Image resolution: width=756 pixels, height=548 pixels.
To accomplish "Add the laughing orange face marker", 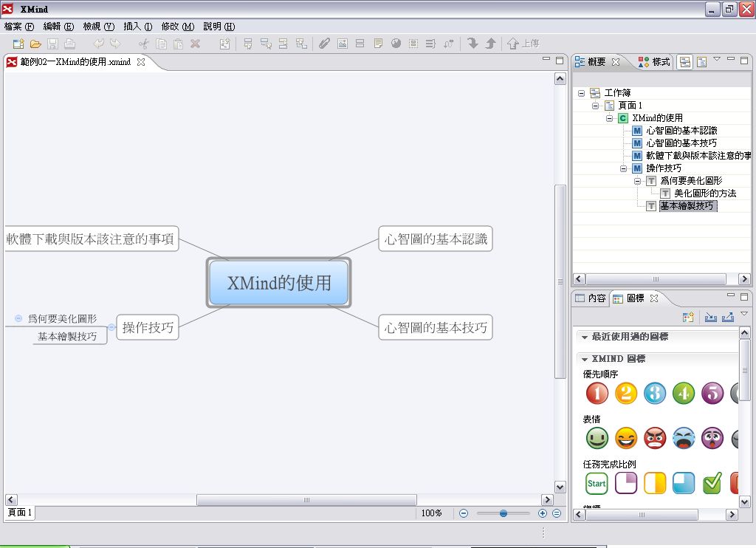I will (x=626, y=439).
